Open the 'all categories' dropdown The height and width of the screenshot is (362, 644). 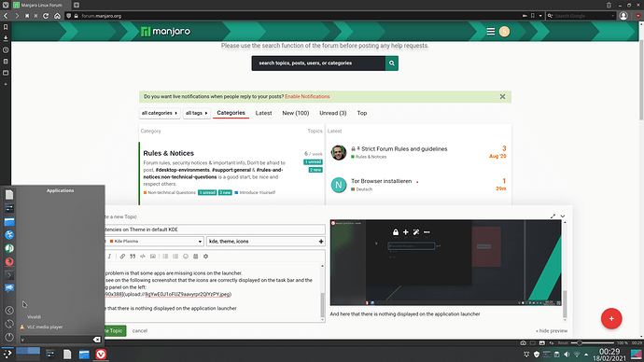coord(160,113)
